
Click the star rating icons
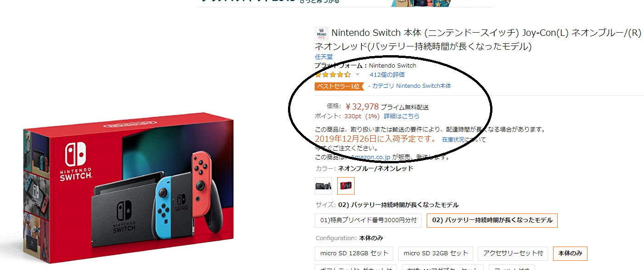tap(333, 75)
